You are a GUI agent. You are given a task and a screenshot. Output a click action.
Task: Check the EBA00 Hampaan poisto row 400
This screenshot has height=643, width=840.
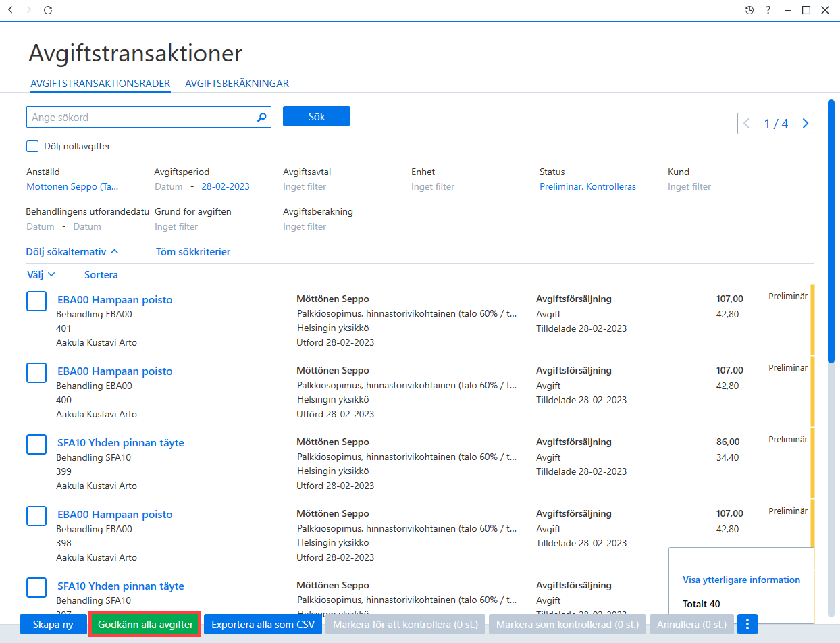36,373
